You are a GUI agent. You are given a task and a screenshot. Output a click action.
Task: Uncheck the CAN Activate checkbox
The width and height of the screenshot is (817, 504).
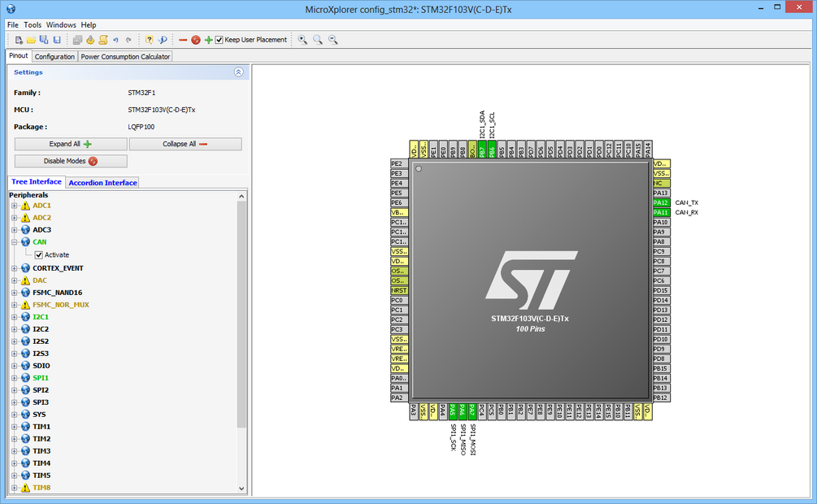(x=38, y=255)
